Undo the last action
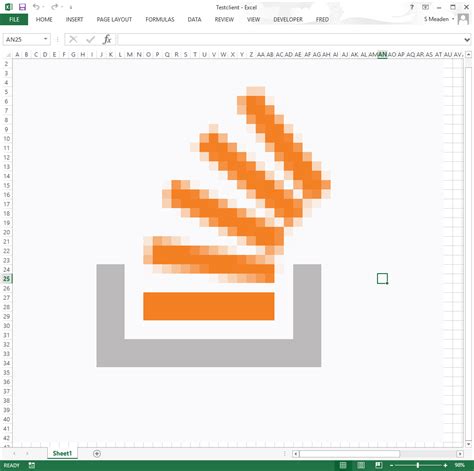The image size is (474, 471). (36, 7)
